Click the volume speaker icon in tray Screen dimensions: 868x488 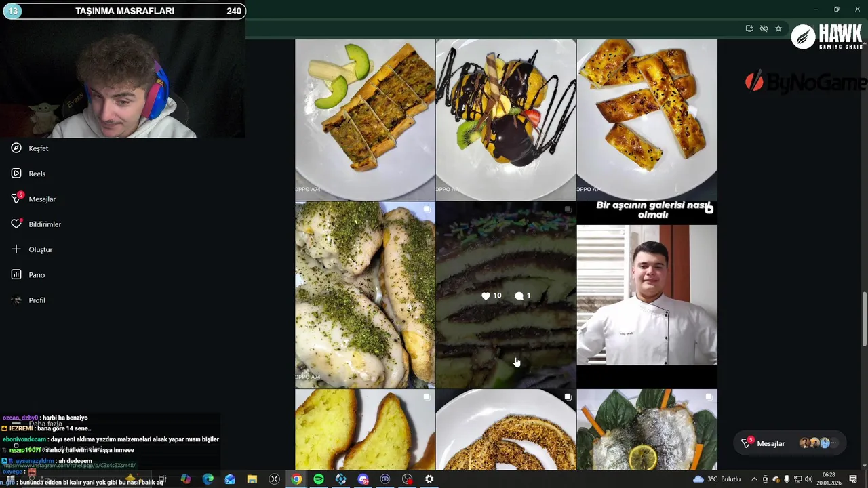(x=808, y=479)
